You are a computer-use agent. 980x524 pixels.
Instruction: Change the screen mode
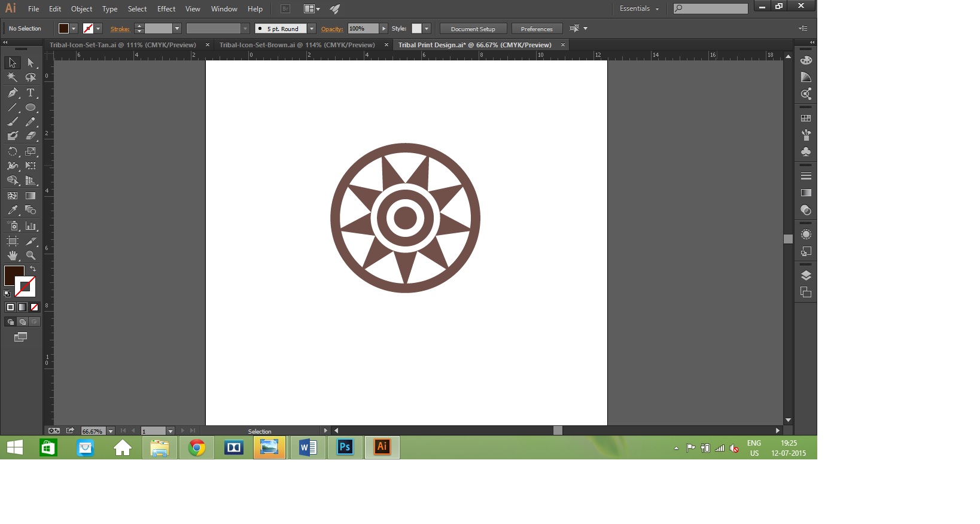coord(20,337)
